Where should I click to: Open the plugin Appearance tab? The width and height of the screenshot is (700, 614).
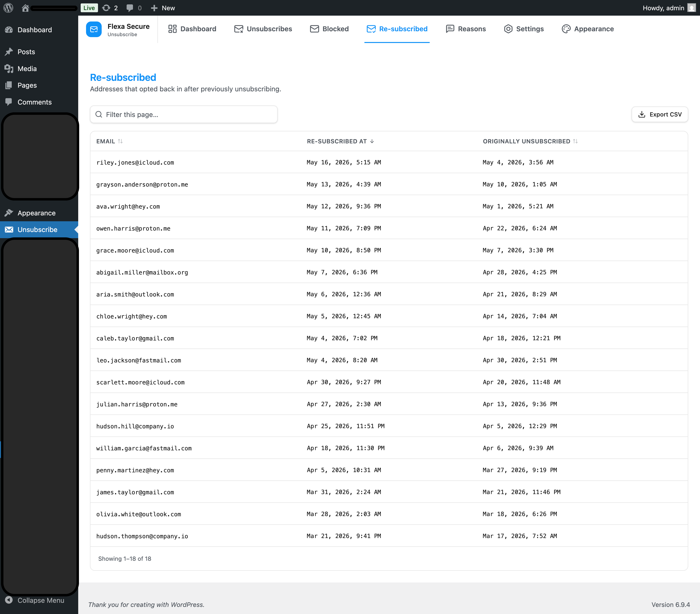click(588, 29)
